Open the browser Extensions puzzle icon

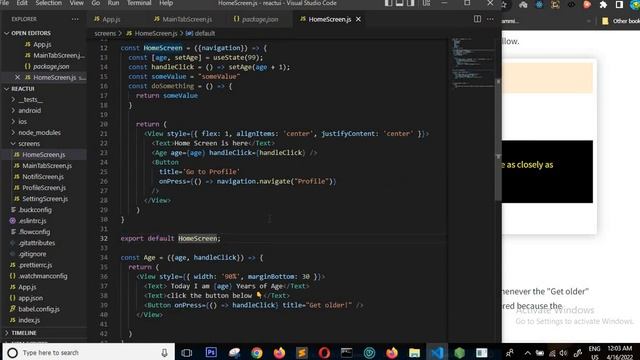[x=603, y=4]
